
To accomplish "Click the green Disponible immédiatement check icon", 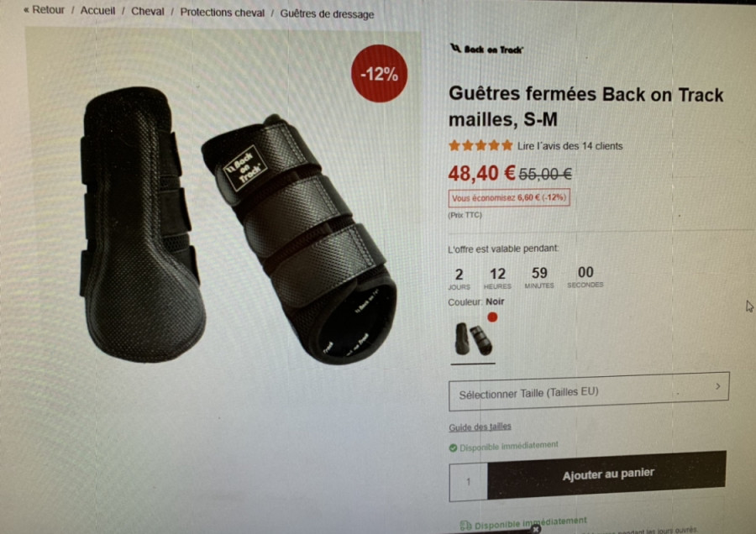I will tap(453, 448).
